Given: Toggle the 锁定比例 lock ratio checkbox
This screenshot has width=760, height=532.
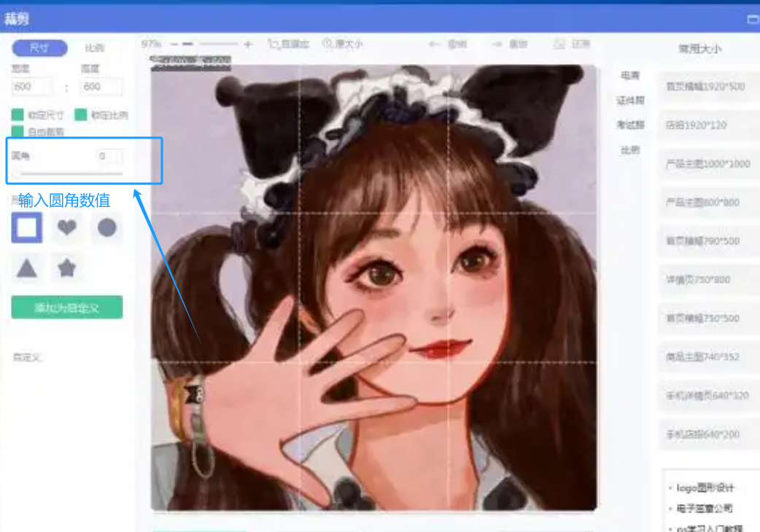Looking at the screenshot, I should click(80, 114).
